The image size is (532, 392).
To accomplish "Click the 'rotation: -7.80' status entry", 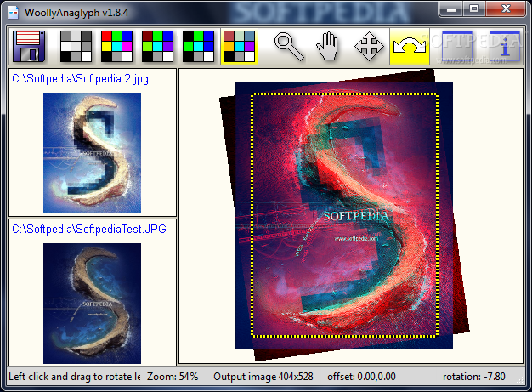I will tap(474, 377).
